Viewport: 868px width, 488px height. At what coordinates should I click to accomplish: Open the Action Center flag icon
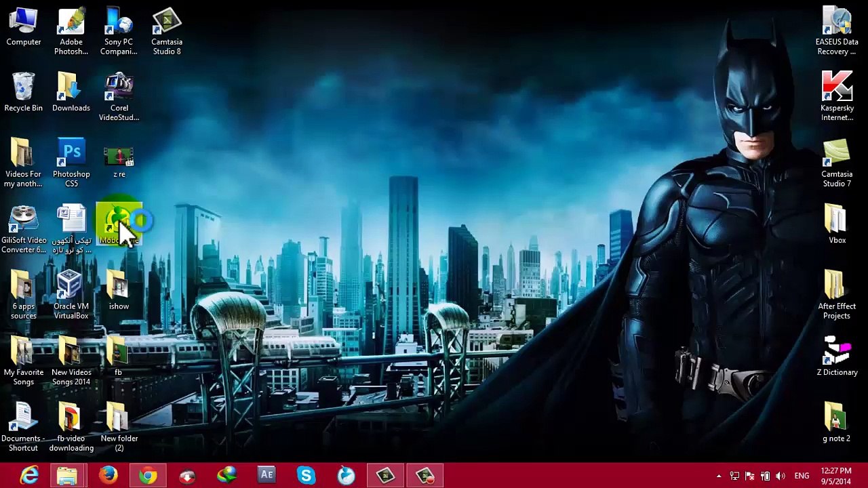click(749, 476)
